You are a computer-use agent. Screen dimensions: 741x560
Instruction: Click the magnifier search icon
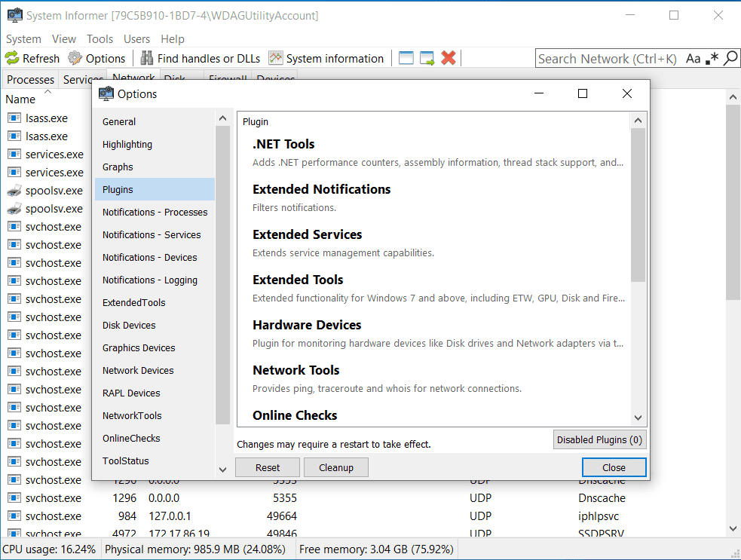point(730,59)
